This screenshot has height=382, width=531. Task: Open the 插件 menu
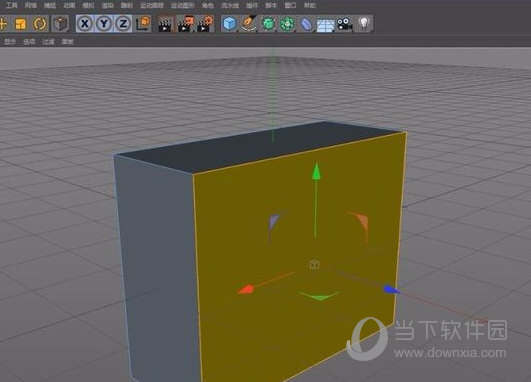click(252, 5)
